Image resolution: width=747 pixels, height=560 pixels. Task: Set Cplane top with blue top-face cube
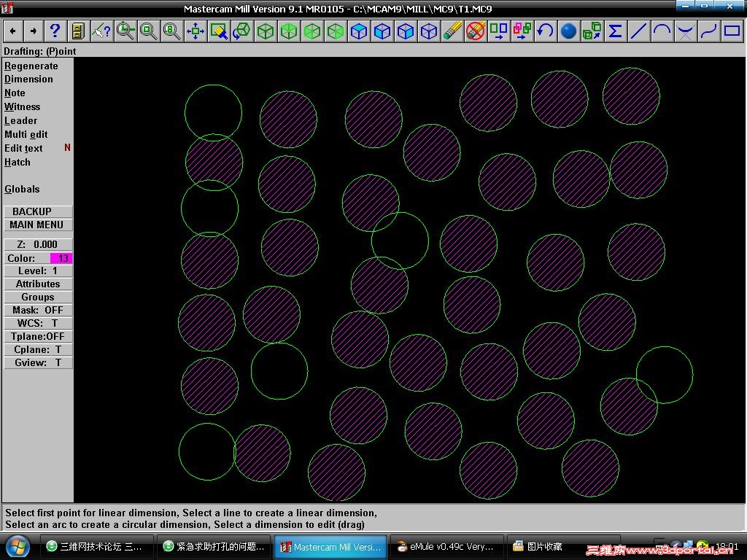point(359,31)
